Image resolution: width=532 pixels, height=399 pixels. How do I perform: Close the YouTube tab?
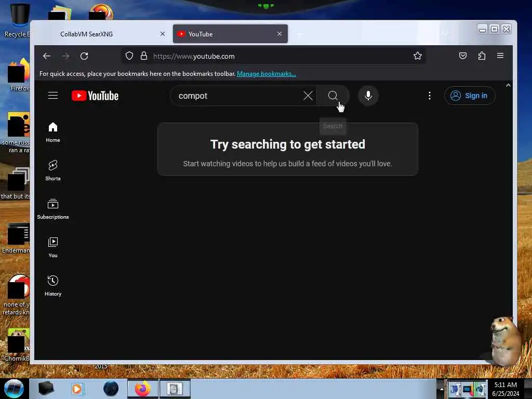point(279,34)
